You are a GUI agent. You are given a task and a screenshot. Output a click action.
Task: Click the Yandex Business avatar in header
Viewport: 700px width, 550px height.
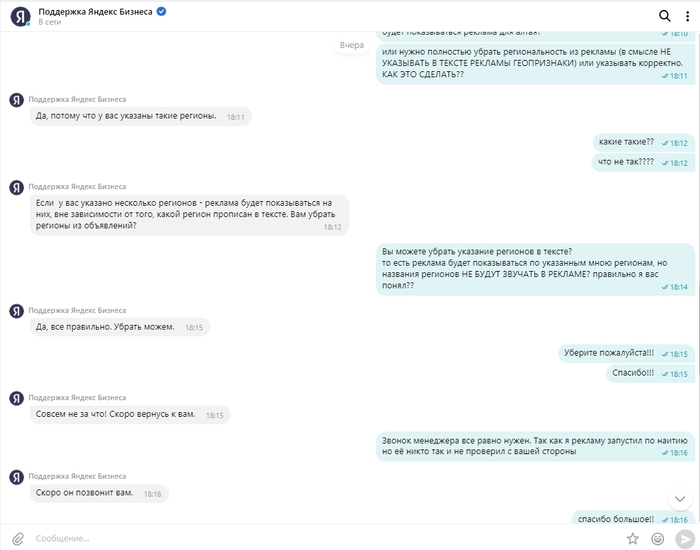[19, 16]
